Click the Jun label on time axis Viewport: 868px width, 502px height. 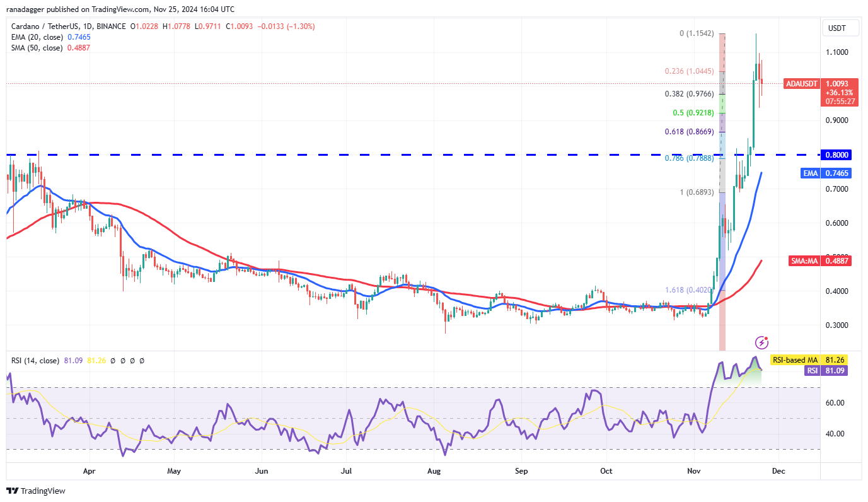(262, 470)
